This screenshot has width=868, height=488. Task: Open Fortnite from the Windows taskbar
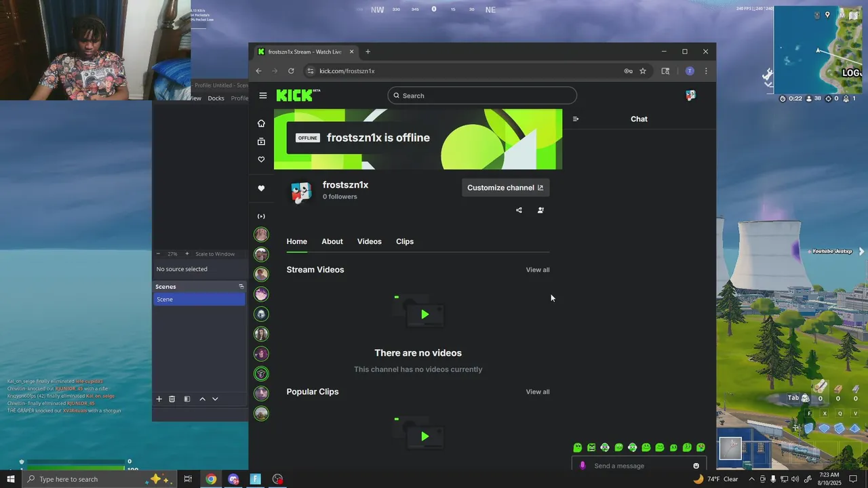tap(256, 479)
